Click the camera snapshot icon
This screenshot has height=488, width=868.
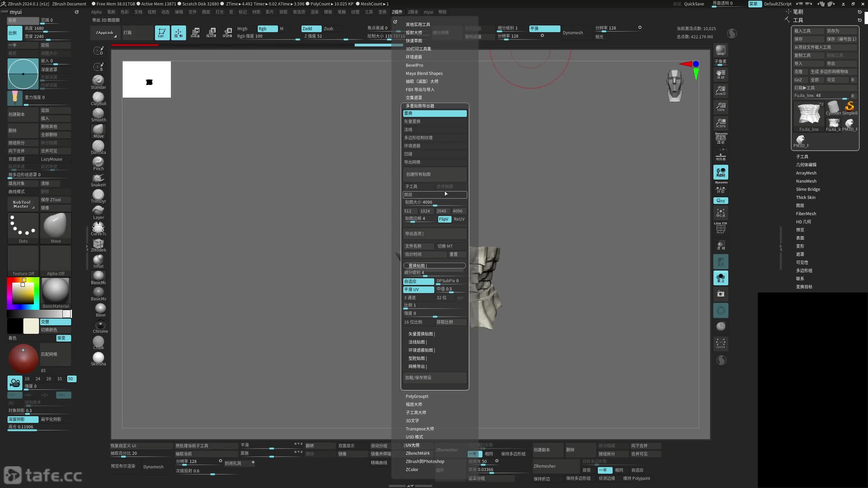coord(721,294)
